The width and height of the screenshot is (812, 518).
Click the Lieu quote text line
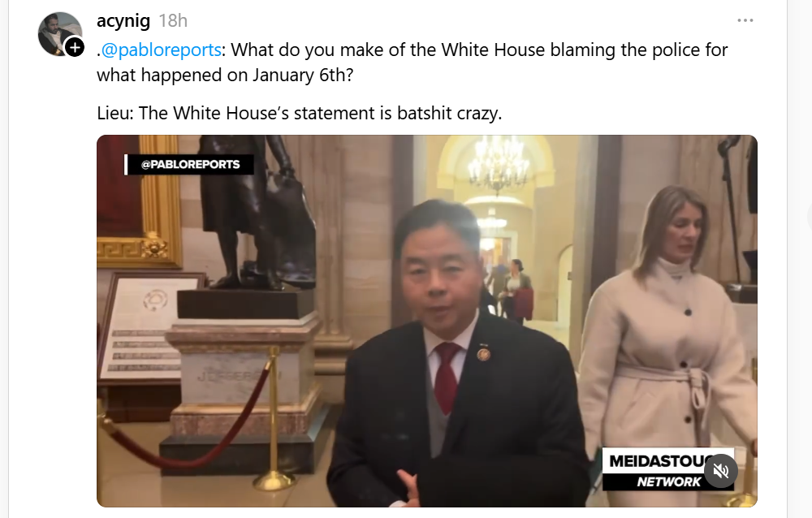pyautogui.click(x=300, y=113)
